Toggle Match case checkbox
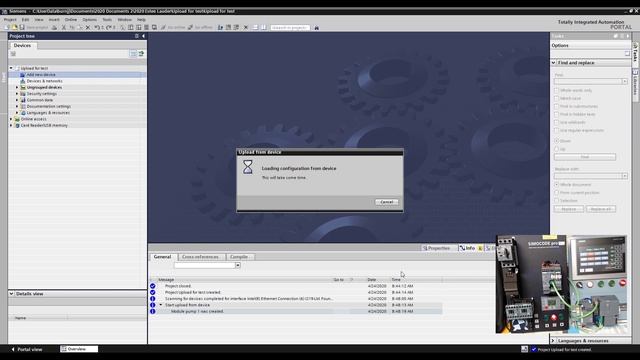 point(556,98)
